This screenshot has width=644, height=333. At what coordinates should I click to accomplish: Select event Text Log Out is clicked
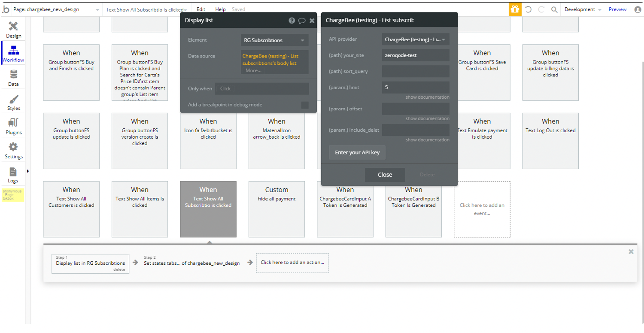click(550, 141)
